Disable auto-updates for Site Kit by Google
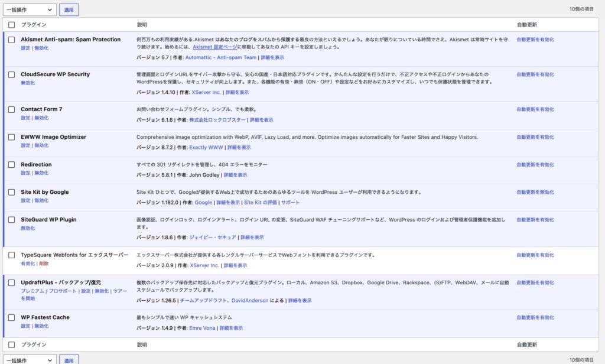The image size is (605, 364). point(535,192)
